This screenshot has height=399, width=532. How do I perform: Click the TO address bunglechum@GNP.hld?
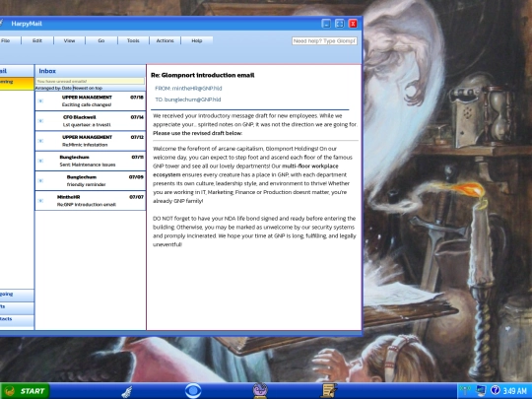192,100
